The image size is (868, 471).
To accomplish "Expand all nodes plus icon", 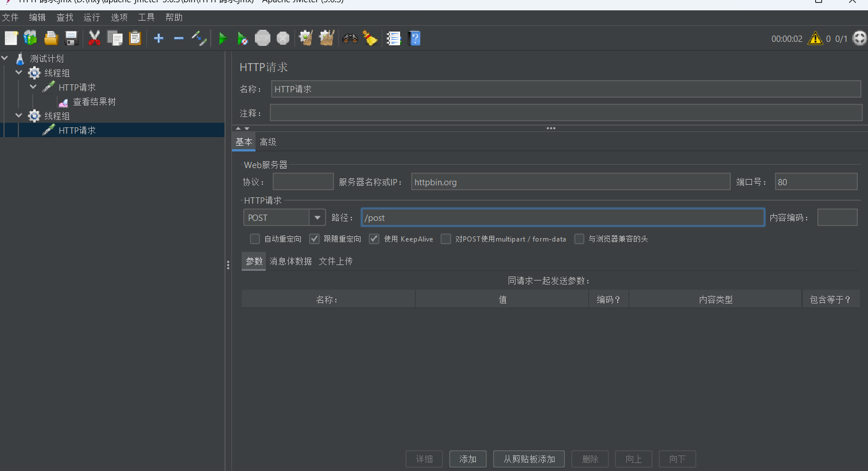I will [x=159, y=38].
